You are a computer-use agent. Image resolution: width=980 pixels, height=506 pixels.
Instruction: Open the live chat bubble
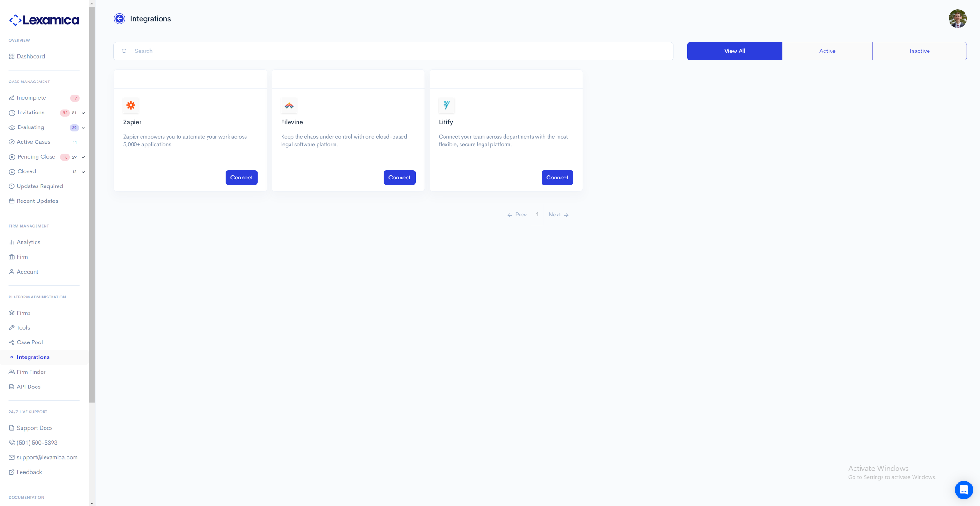964,490
